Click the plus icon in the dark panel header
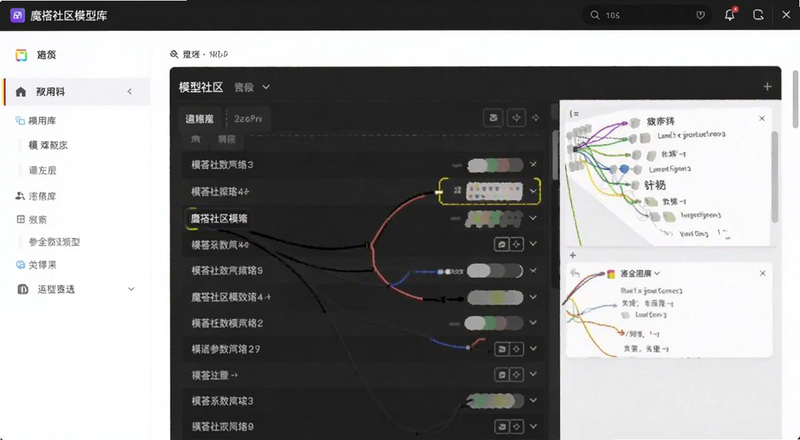 767,87
